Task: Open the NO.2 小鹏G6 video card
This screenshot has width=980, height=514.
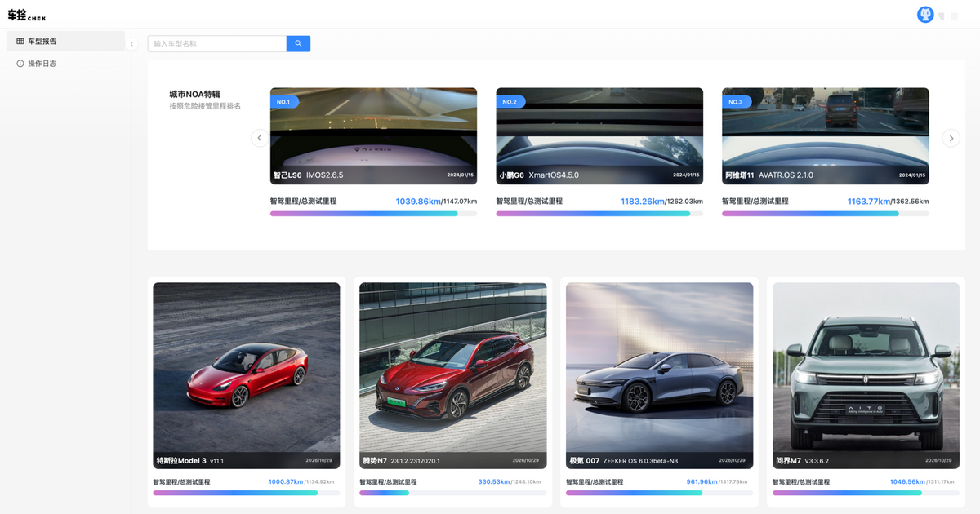Action: (599, 135)
